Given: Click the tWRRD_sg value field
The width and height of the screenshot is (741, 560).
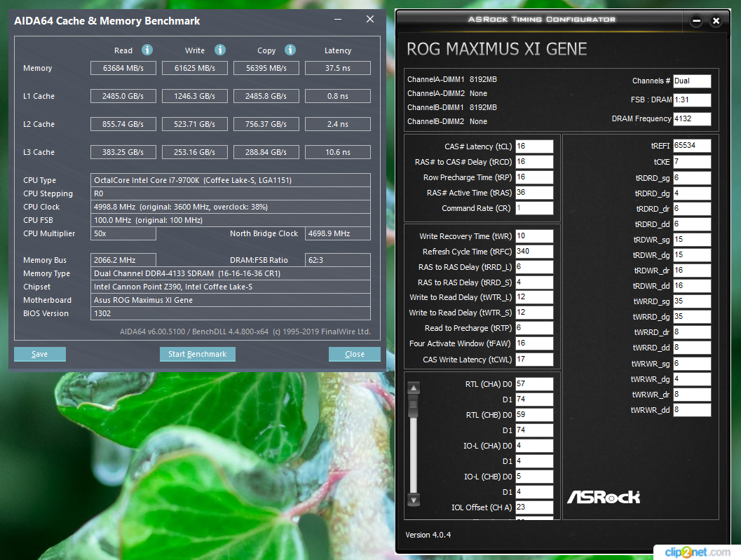Looking at the screenshot, I should coord(692,301).
